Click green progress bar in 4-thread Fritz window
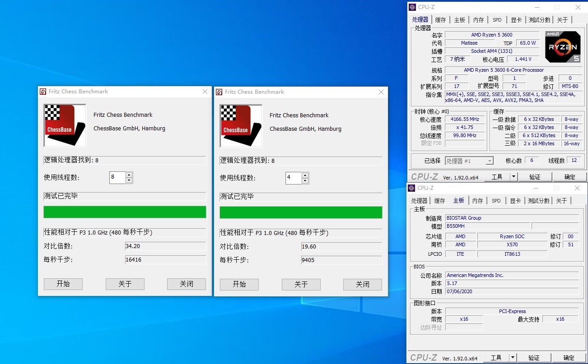The height and width of the screenshot is (364, 588). click(x=301, y=212)
